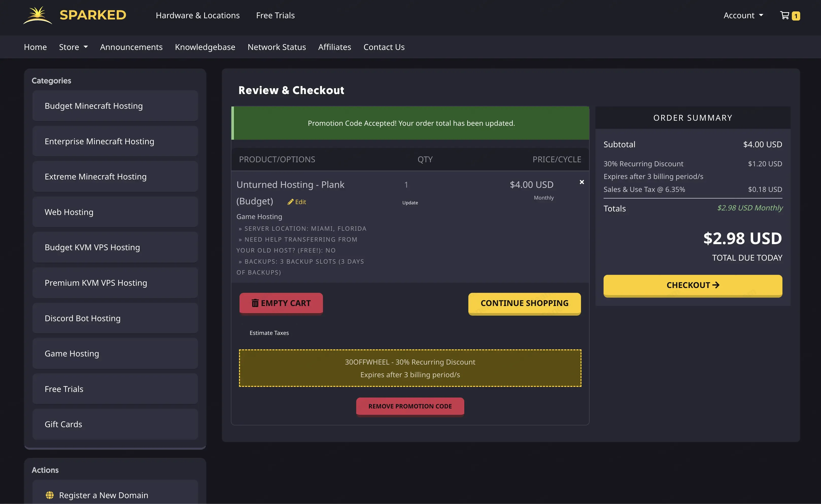Select Game Hosting in Categories sidebar
The height and width of the screenshot is (504, 821).
115,354
